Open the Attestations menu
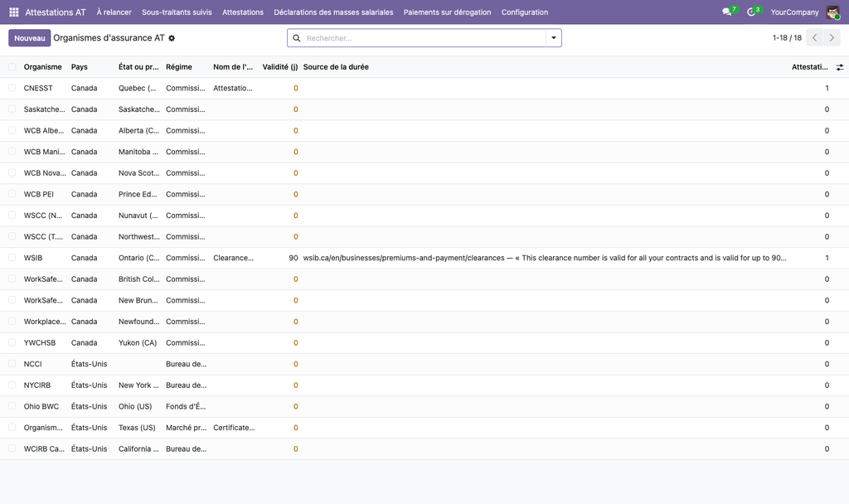The image size is (849, 504). [243, 12]
